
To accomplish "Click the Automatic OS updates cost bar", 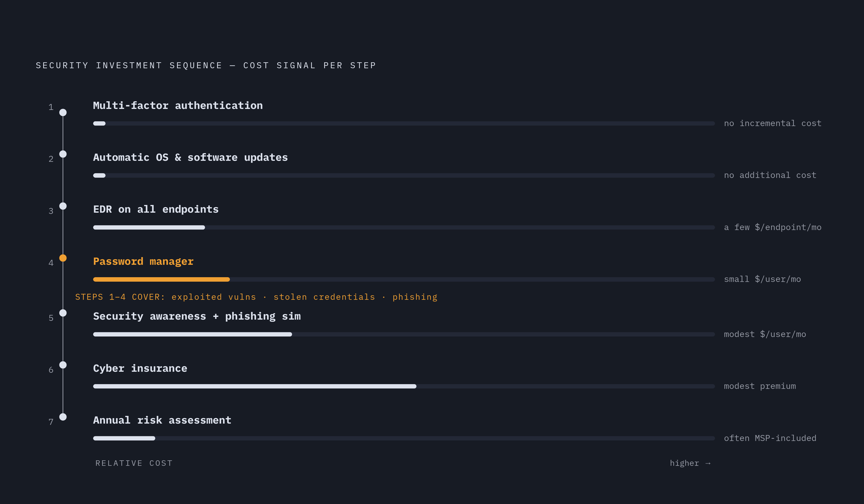I will [404, 175].
